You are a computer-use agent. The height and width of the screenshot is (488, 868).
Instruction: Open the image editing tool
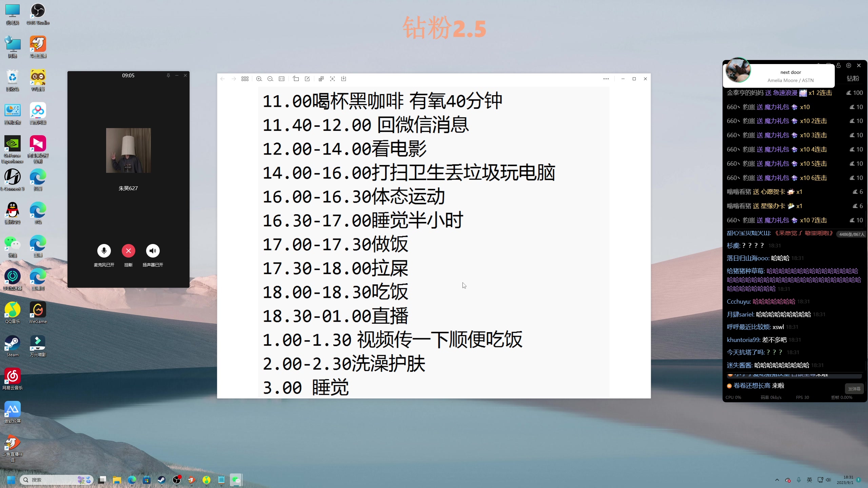307,79
